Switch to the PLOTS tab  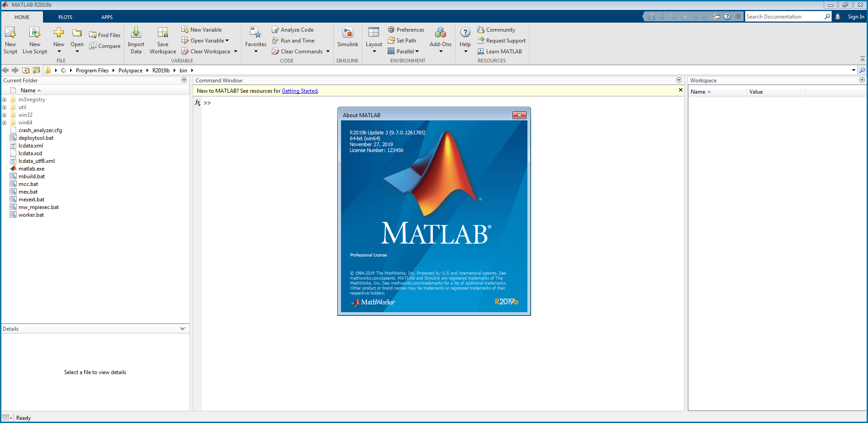65,17
